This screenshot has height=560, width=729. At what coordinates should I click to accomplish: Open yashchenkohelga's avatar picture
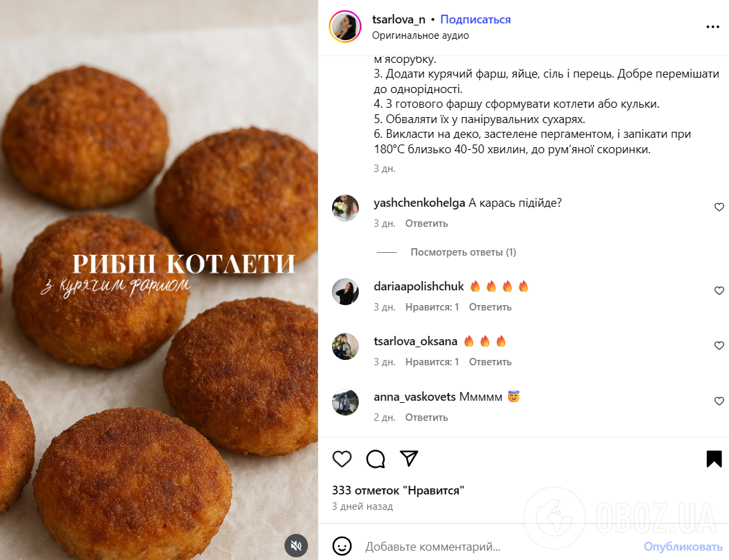pos(345,207)
